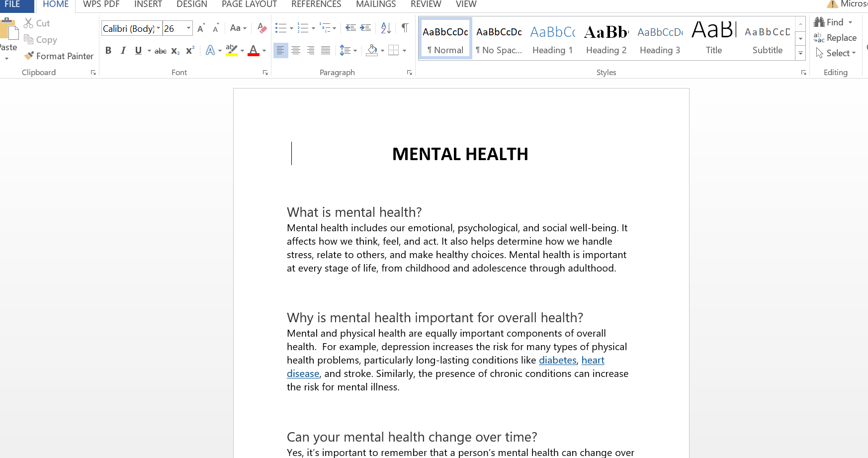Image resolution: width=868 pixels, height=458 pixels.
Task: Align paragraph text to the right
Action: (x=311, y=50)
